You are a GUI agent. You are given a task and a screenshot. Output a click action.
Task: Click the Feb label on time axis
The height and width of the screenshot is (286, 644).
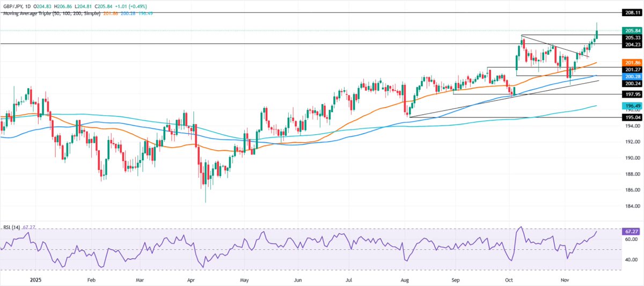coord(91,280)
